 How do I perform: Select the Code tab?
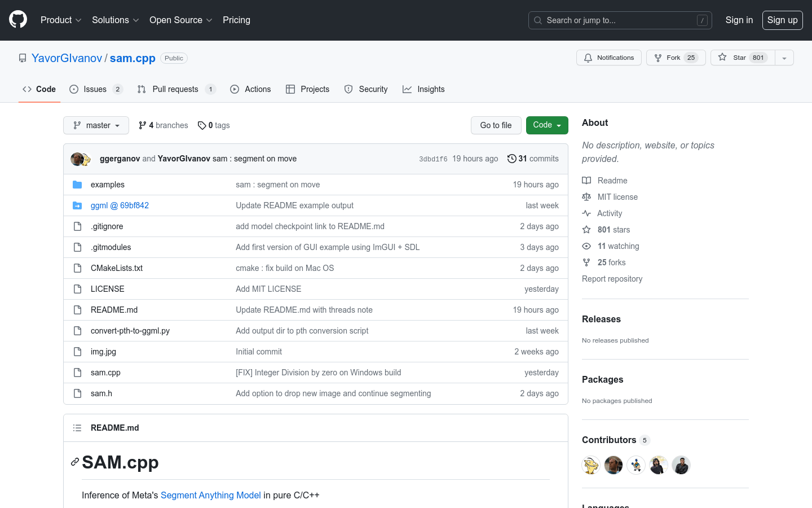click(39, 89)
